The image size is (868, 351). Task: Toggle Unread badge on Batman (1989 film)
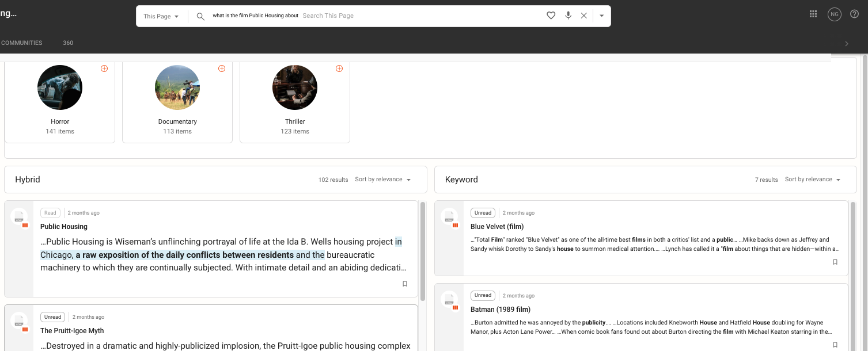[x=483, y=296]
